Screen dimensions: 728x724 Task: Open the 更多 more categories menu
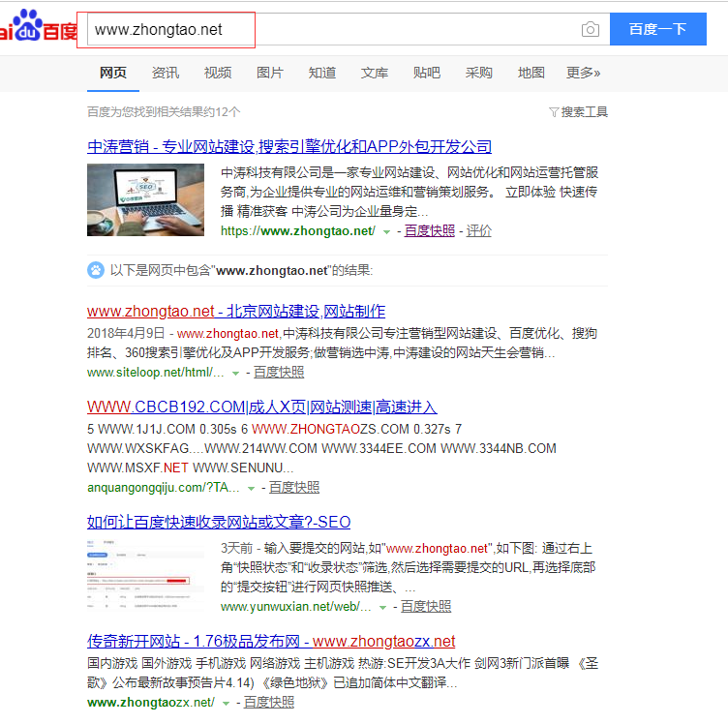point(583,73)
